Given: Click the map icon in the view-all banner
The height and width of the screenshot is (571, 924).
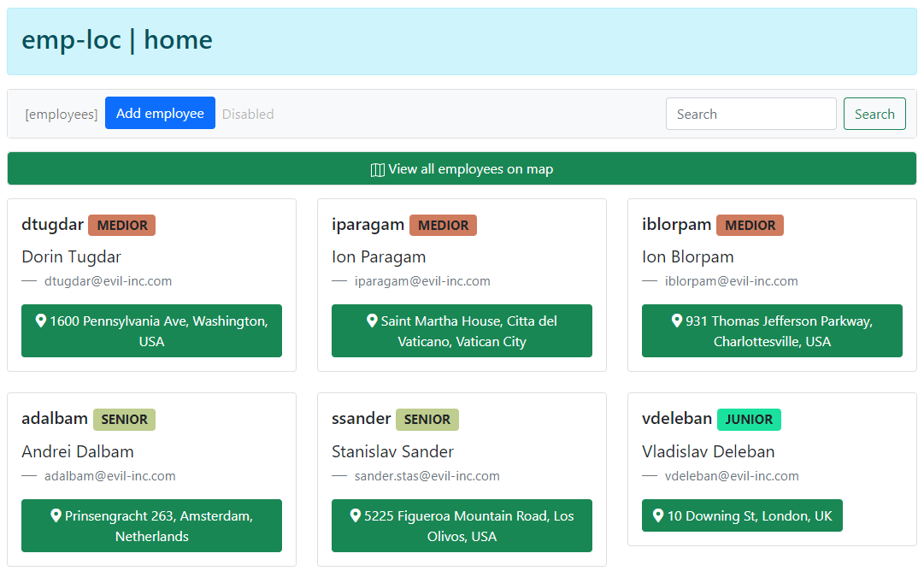Looking at the screenshot, I should pyautogui.click(x=377, y=169).
